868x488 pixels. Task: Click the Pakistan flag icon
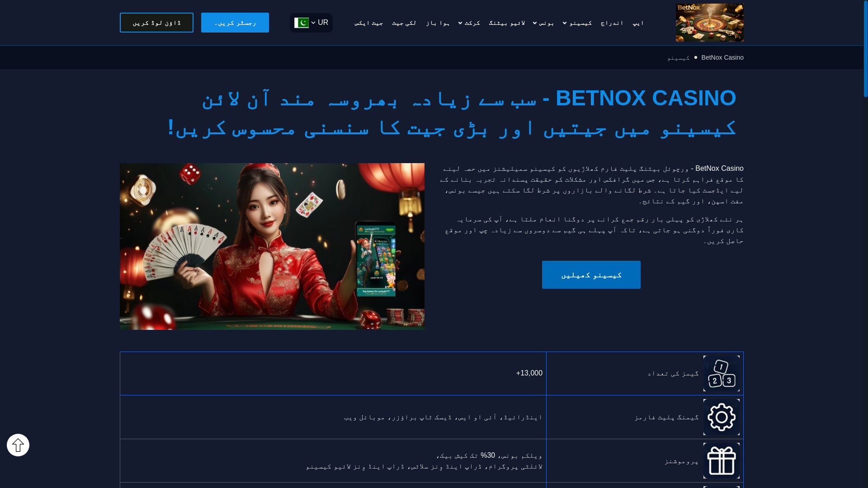coord(302,23)
